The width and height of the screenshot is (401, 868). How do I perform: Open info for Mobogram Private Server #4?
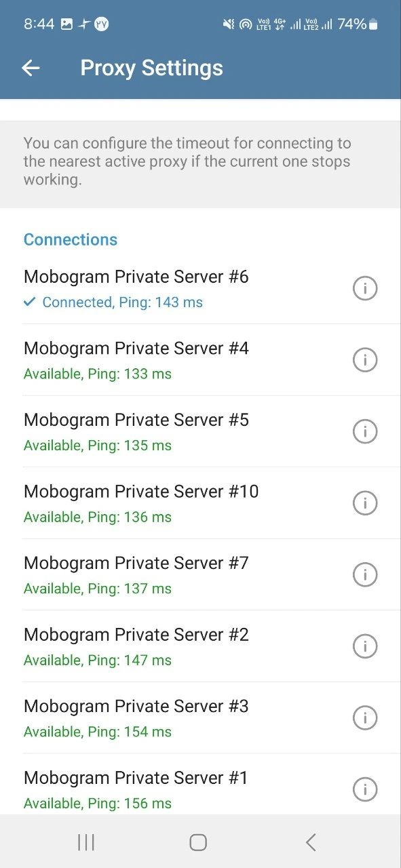pyautogui.click(x=365, y=359)
